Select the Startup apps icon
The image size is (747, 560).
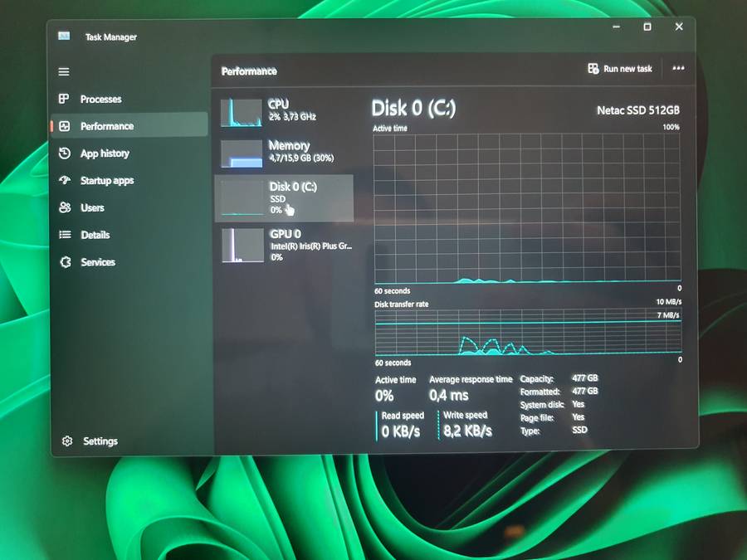pyautogui.click(x=64, y=180)
